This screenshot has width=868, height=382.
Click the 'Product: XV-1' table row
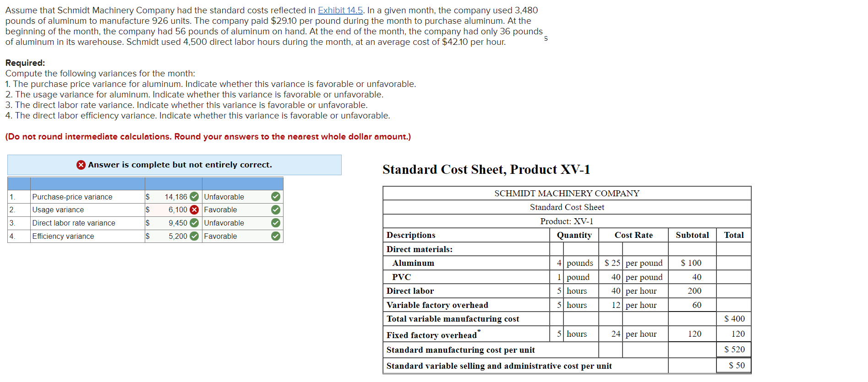[x=567, y=221]
